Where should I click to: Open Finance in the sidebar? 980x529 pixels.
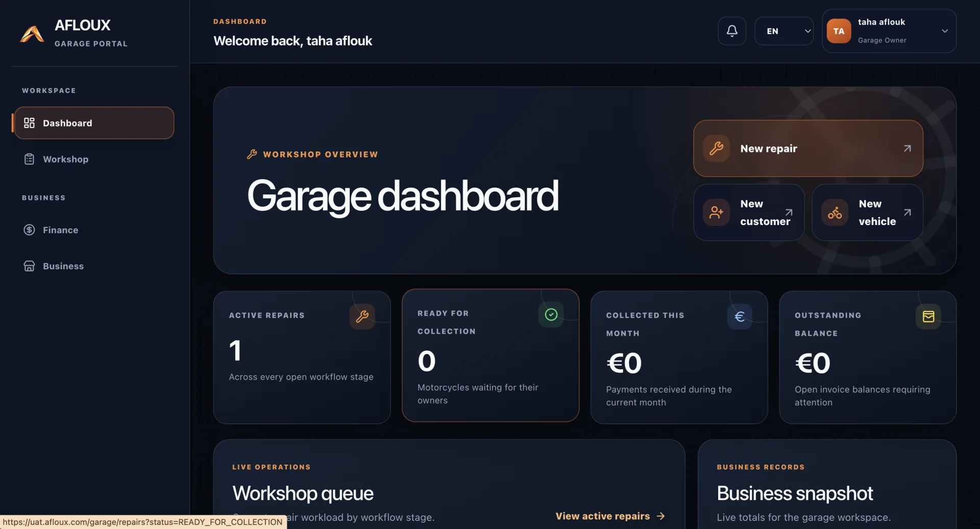tap(94, 230)
